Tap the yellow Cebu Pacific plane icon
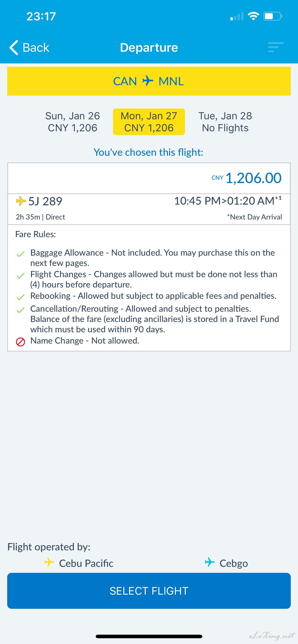Image resolution: width=298 pixels, height=644 pixels. (x=49, y=563)
